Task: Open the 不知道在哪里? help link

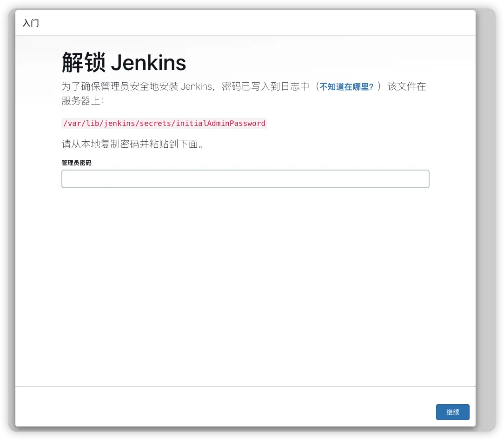Action: (x=346, y=87)
